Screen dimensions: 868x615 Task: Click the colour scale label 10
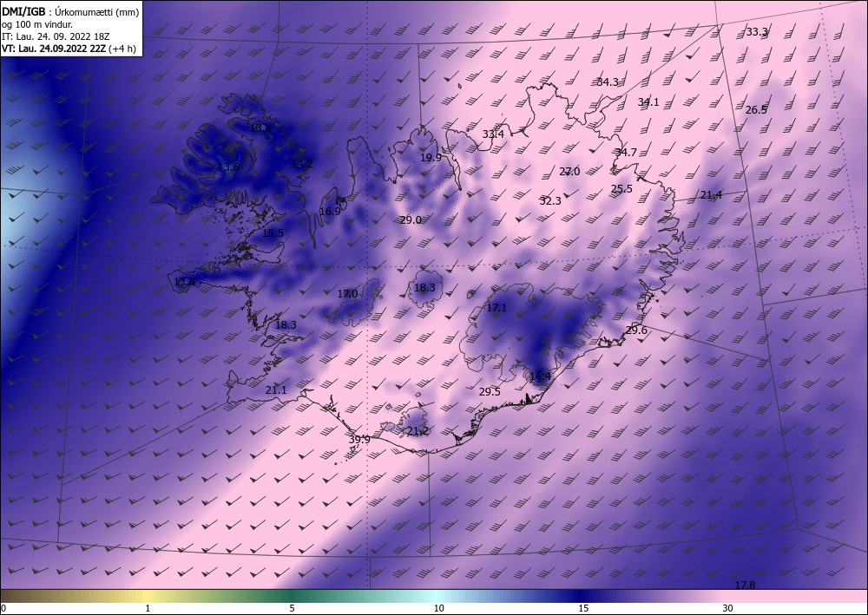click(439, 609)
